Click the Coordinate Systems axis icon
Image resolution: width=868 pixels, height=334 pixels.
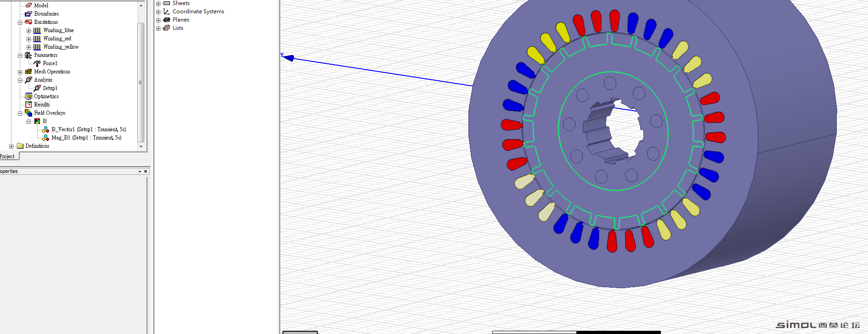pos(167,11)
